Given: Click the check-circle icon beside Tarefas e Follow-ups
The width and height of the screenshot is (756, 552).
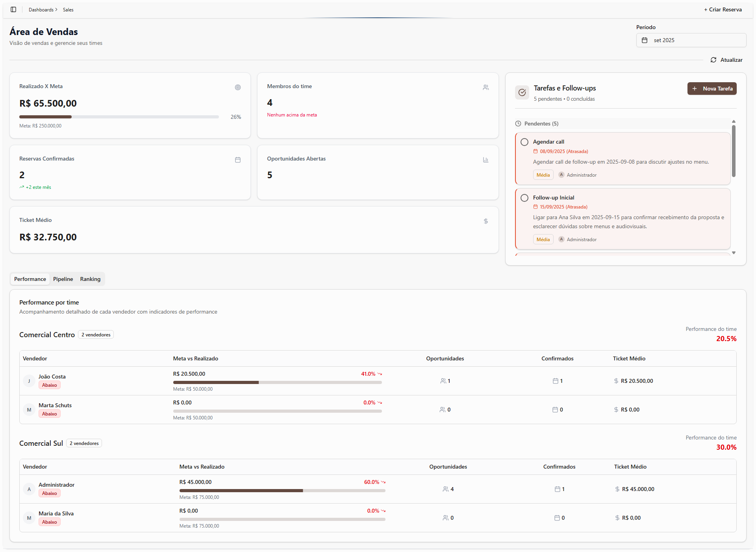Looking at the screenshot, I should (522, 92).
